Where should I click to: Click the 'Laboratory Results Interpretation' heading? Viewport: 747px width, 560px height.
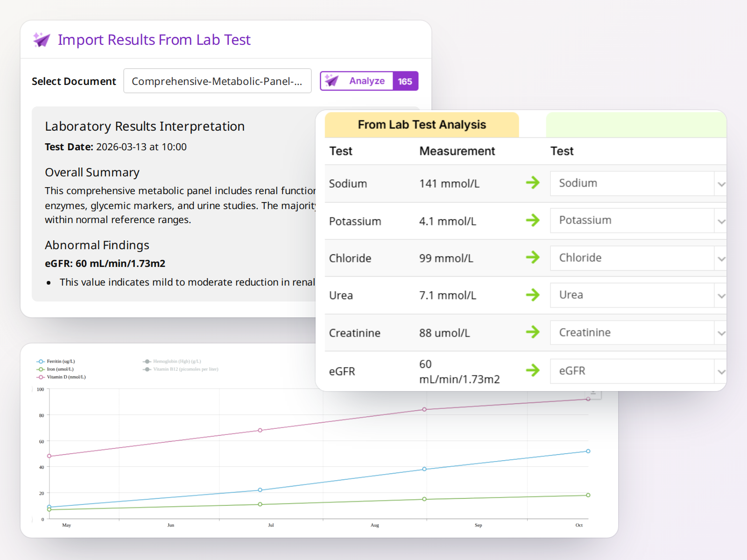(x=145, y=126)
